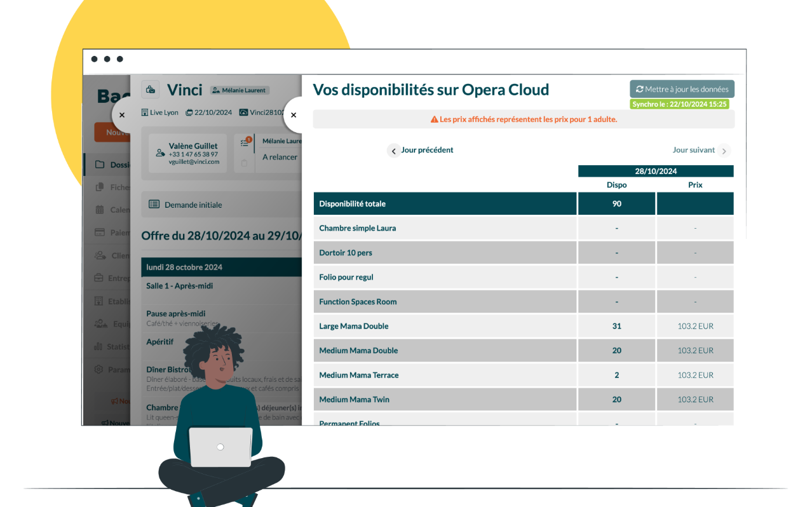Click Salle 1 - Après-midi offer line
Image resolution: width=812 pixels, height=507 pixels.
tap(180, 286)
